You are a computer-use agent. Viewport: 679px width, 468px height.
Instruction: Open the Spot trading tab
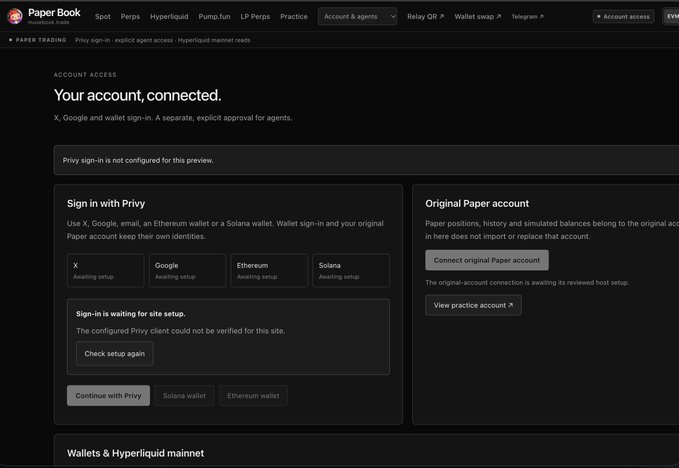103,16
